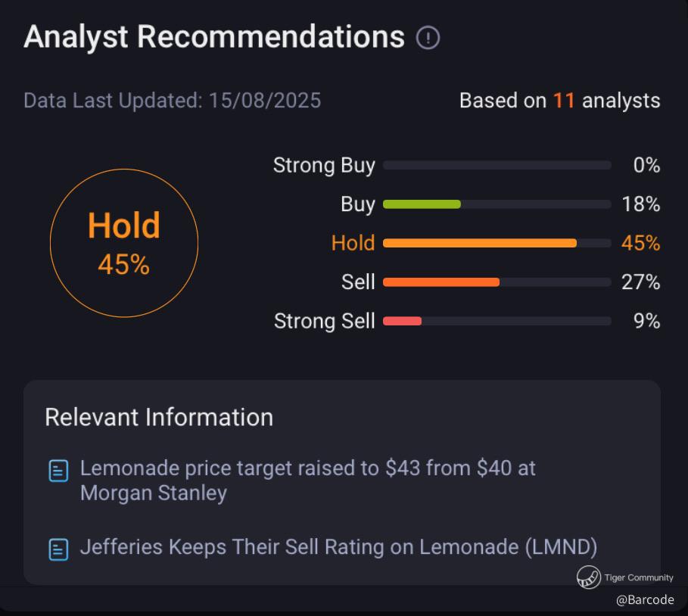Click the document icon next to Morgan Stanley headline
The image size is (688, 616).
pos(58,470)
